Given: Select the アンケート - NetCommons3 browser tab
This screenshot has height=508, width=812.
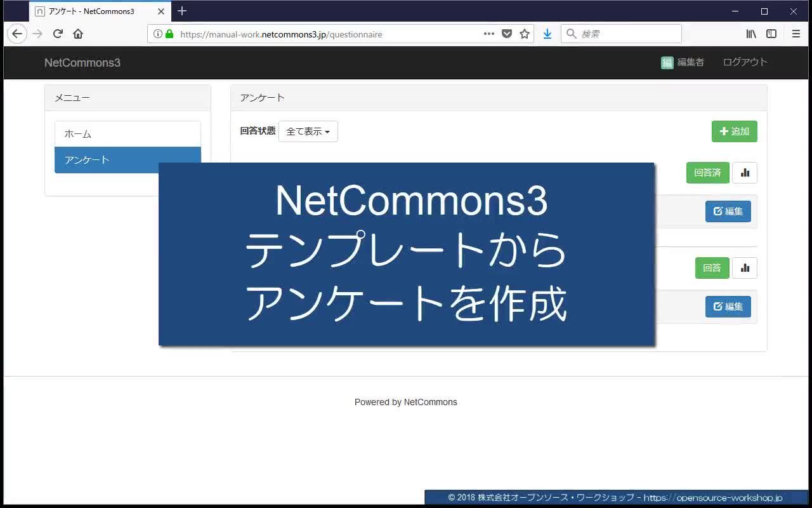Looking at the screenshot, I should 100,11.
